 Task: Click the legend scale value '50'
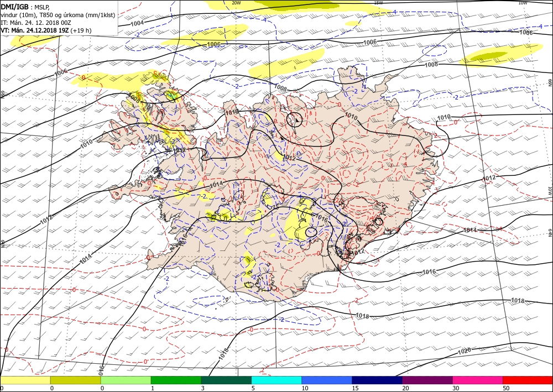pos(506,389)
